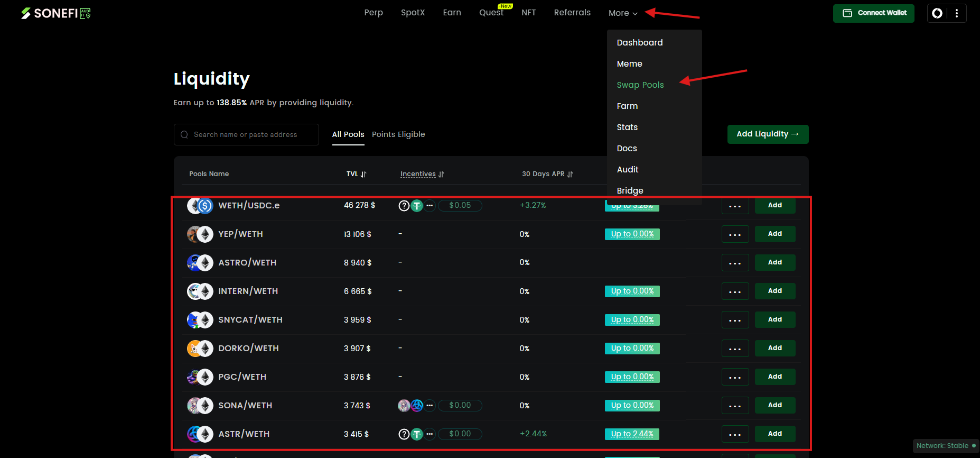Sort pools by TVL arrows icon

(x=363, y=174)
